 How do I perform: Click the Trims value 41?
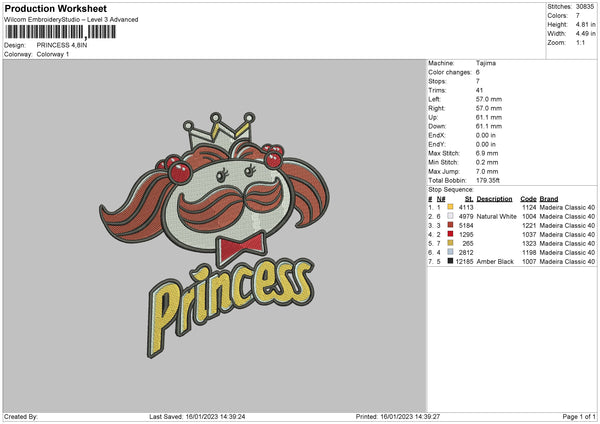[479, 90]
